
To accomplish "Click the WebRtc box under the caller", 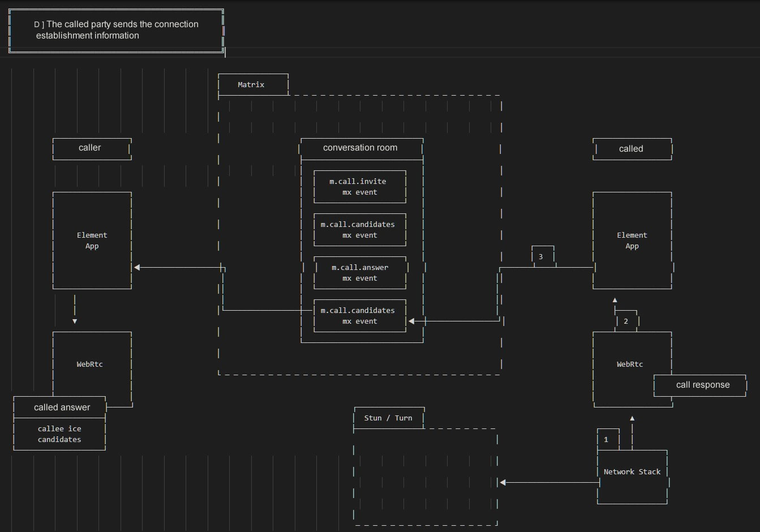I will pos(91,364).
